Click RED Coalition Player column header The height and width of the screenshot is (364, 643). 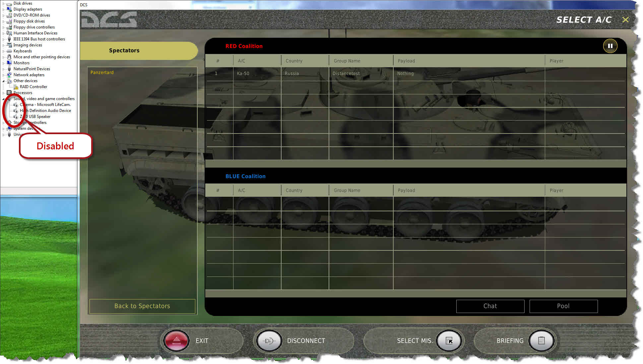click(585, 61)
